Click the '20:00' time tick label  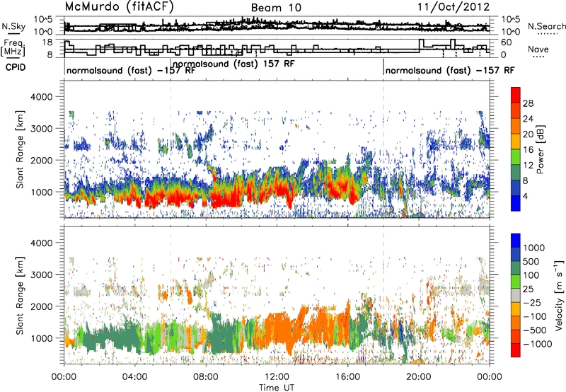(419, 377)
